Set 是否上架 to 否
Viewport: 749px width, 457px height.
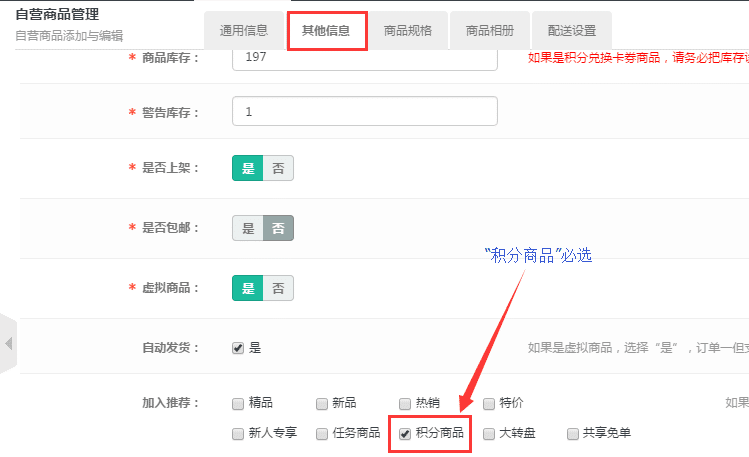(x=278, y=168)
